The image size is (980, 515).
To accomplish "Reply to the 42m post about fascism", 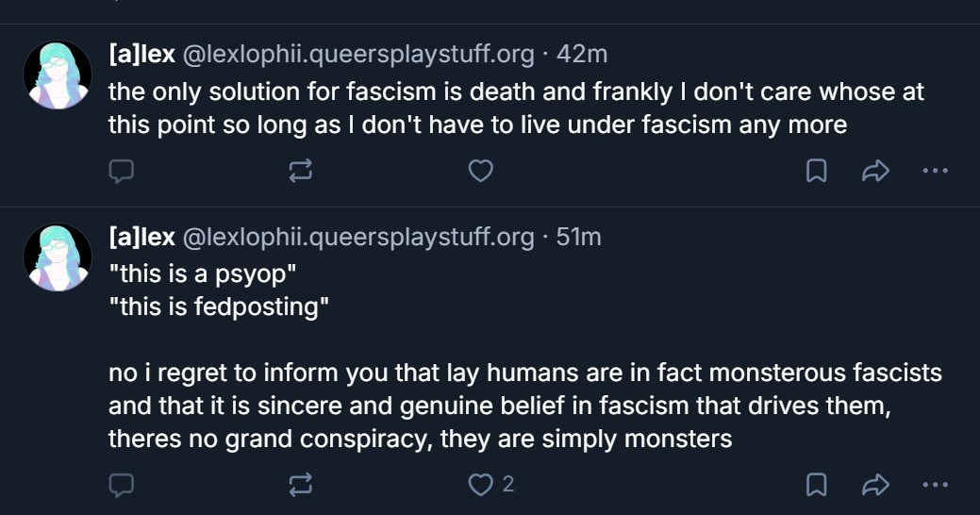I will pyautogui.click(x=122, y=171).
